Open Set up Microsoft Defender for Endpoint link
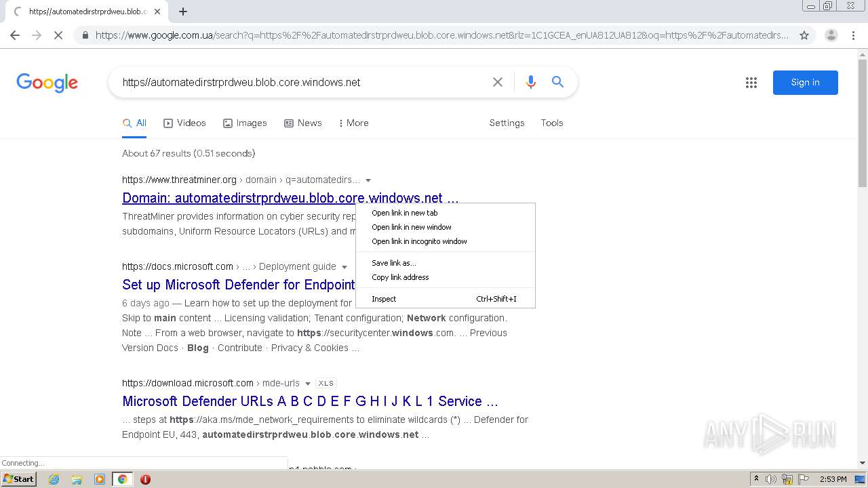 239,285
